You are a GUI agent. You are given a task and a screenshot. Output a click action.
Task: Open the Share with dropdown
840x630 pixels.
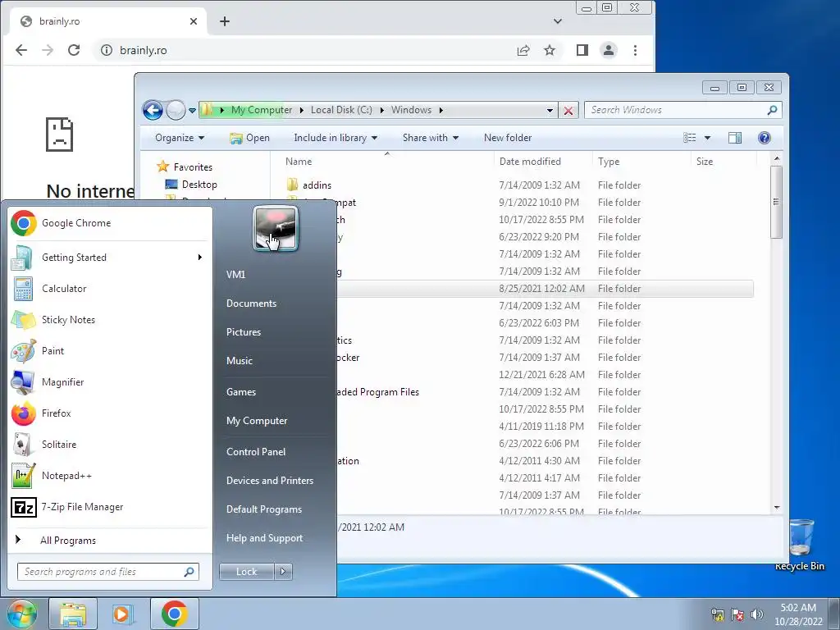coord(430,138)
